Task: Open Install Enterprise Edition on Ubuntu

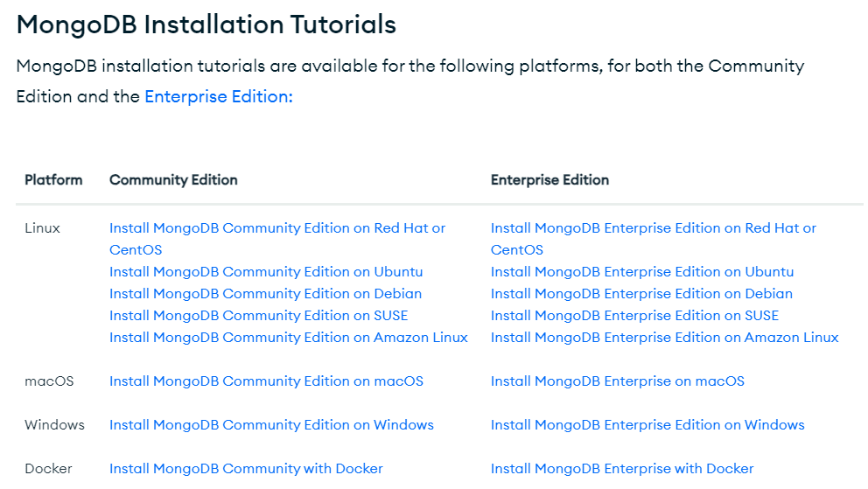Action: (x=642, y=272)
